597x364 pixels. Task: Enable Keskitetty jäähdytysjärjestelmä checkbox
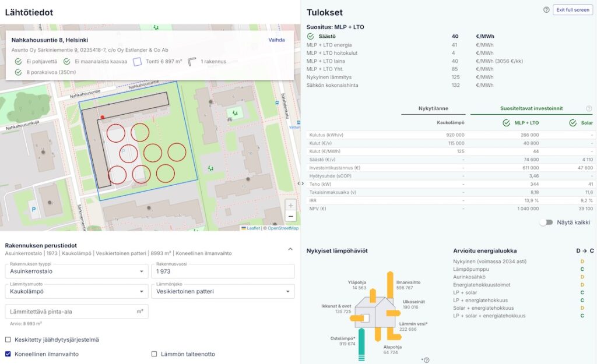click(x=8, y=340)
